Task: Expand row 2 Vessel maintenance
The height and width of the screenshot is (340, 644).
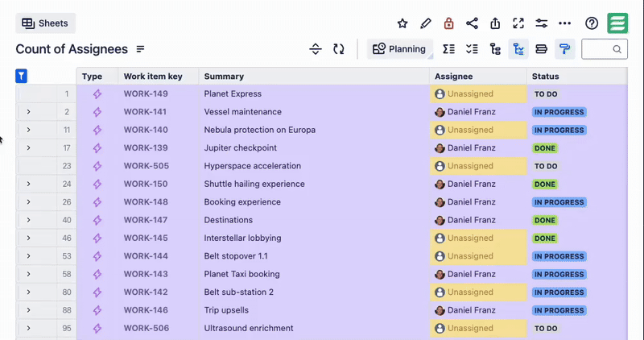Action: coord(28,112)
